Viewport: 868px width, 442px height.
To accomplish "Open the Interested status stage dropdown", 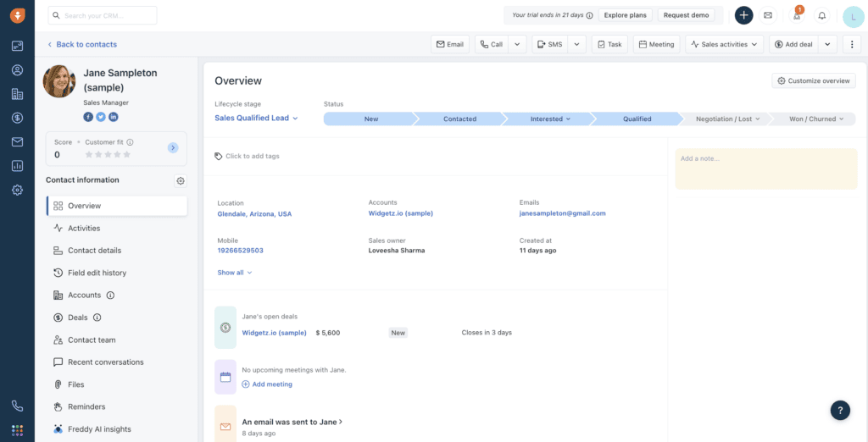I will (x=551, y=119).
